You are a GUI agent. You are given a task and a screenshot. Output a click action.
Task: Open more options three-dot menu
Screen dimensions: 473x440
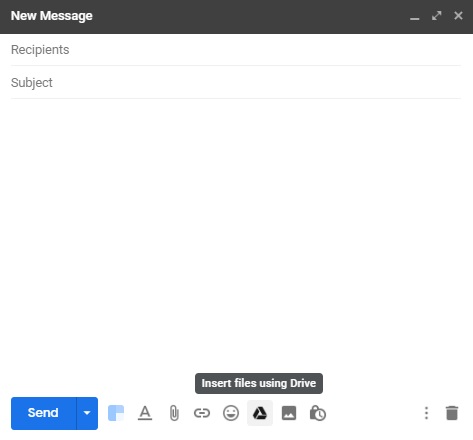(x=426, y=413)
